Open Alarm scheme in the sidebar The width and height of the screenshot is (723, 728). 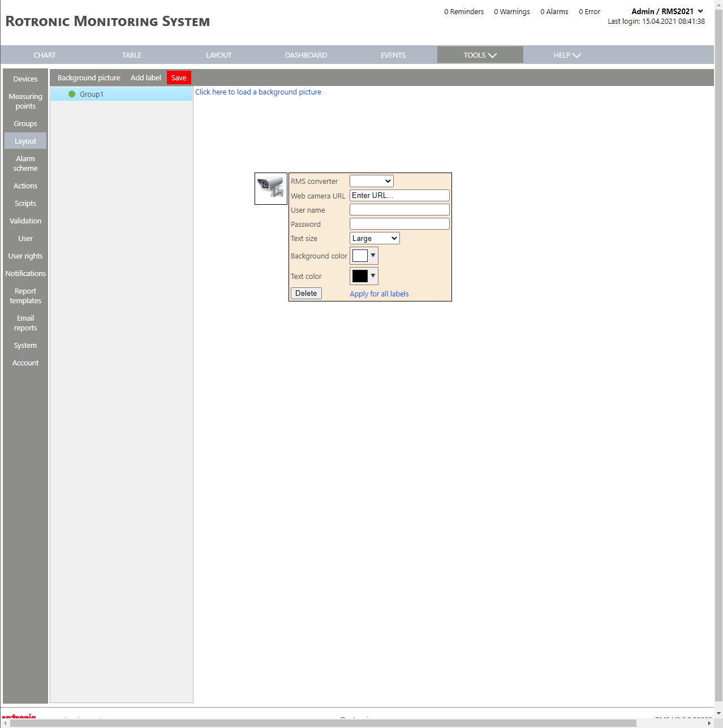pos(25,163)
